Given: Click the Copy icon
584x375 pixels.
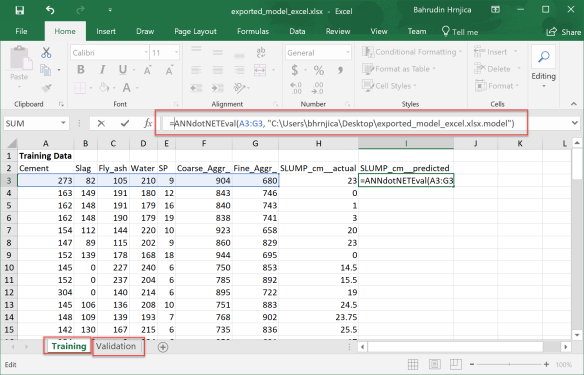Looking at the screenshot, I should click(x=45, y=70).
